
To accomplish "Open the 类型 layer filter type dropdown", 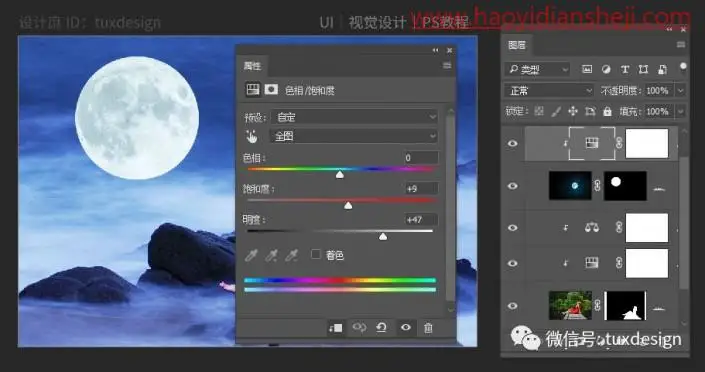I will (537, 69).
